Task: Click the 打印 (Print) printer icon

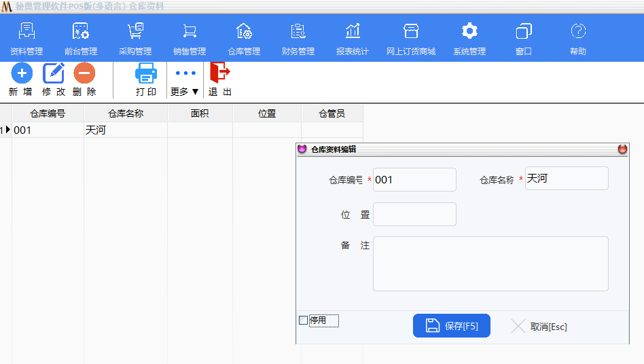Action: 146,73
